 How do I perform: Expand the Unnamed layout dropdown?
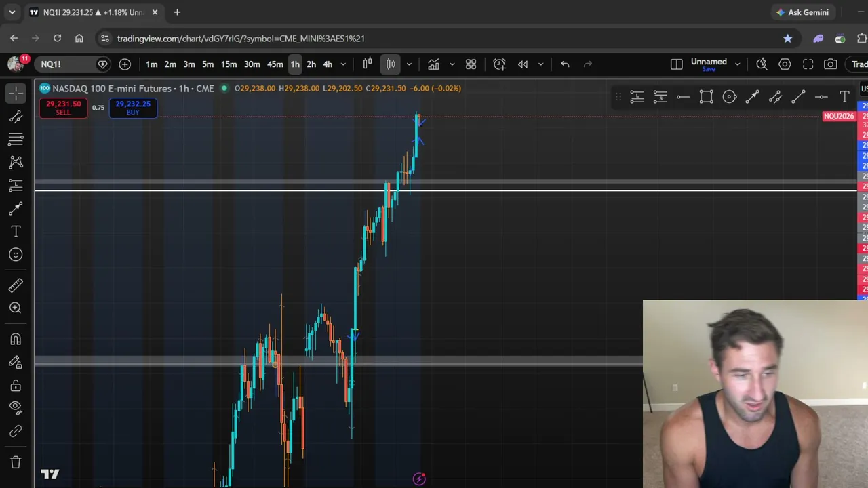pyautogui.click(x=737, y=64)
